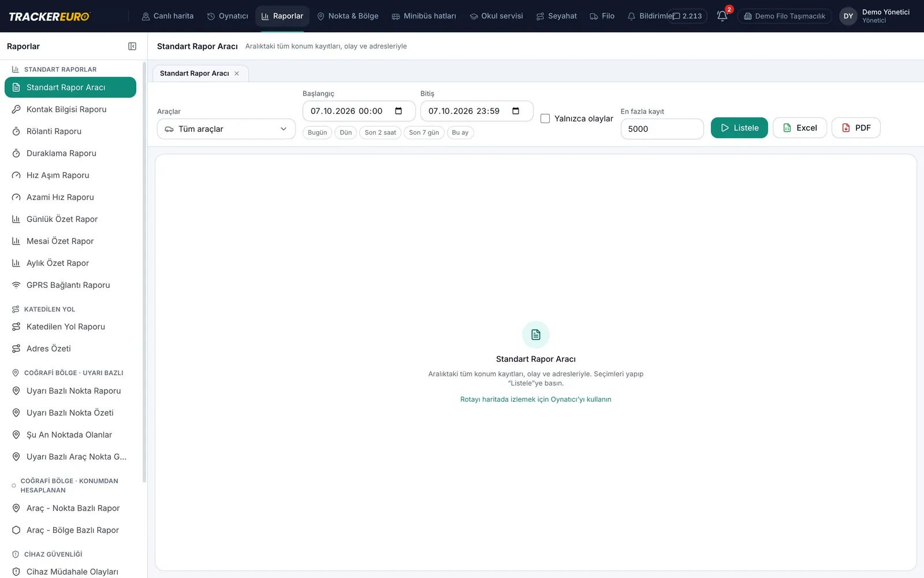Open Okul servisi navigation item
924x578 pixels.
496,16
